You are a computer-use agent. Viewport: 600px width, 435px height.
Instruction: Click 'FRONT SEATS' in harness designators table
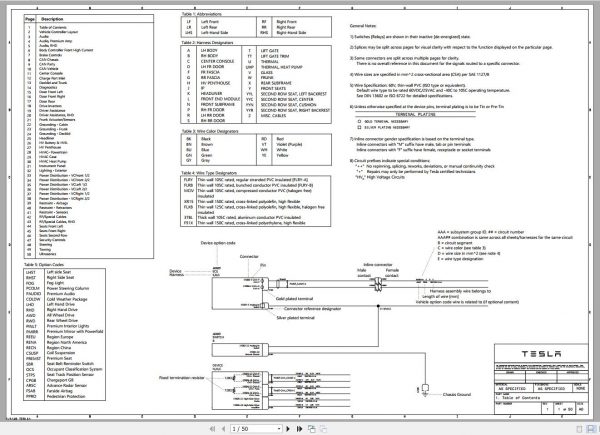tap(273, 88)
